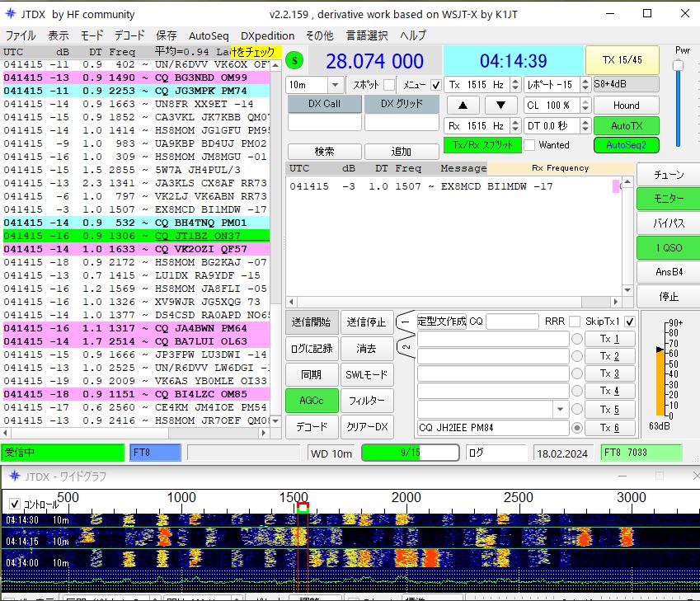Expand the Tx 5 free-text message dropdown
Viewport: 700px width, 601px height.
(561, 410)
